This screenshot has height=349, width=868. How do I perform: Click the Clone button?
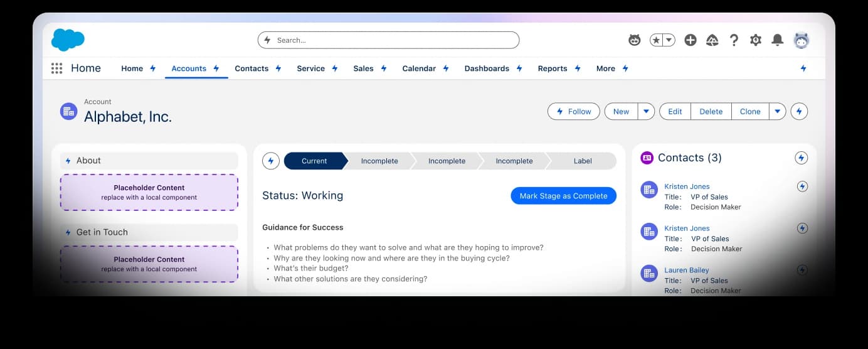[x=750, y=111]
